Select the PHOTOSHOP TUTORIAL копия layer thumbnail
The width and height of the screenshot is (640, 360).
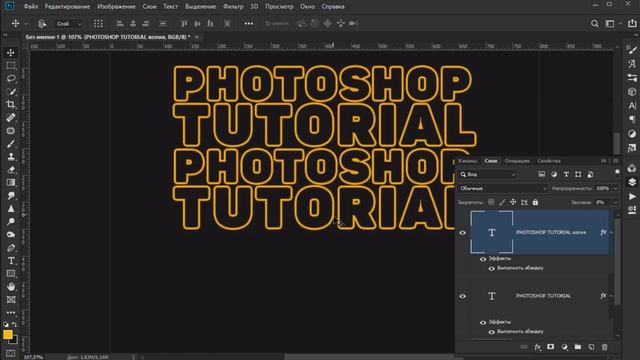click(491, 232)
